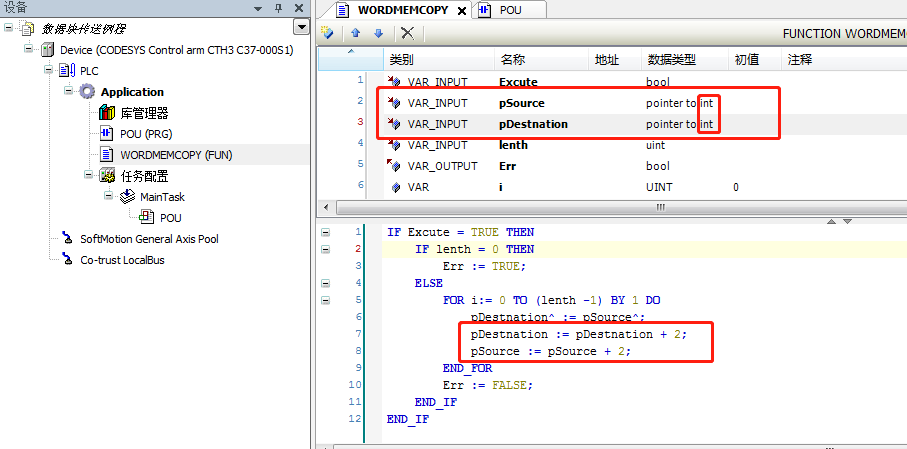Sort by 类别 column header
This screenshot has height=449, width=907.
click(438, 60)
